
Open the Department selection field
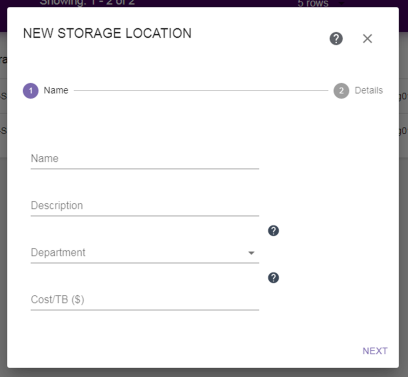tap(145, 253)
